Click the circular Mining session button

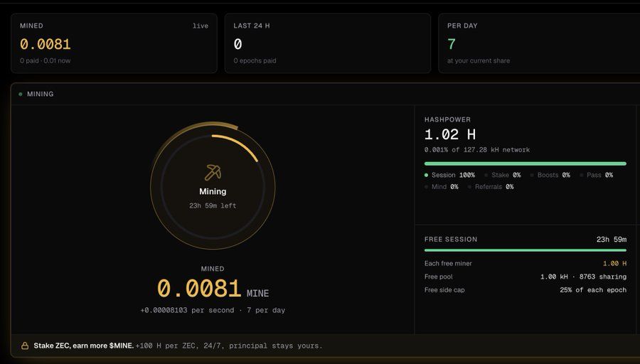click(x=213, y=187)
